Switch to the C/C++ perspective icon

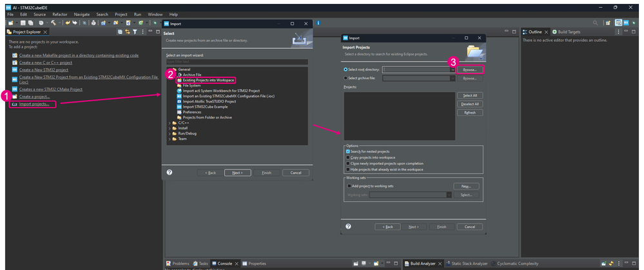click(618, 23)
